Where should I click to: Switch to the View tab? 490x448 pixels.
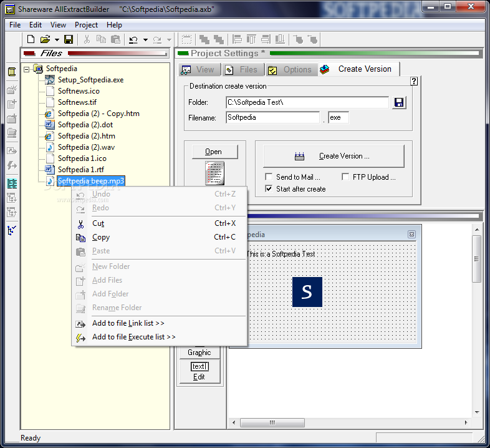click(199, 69)
